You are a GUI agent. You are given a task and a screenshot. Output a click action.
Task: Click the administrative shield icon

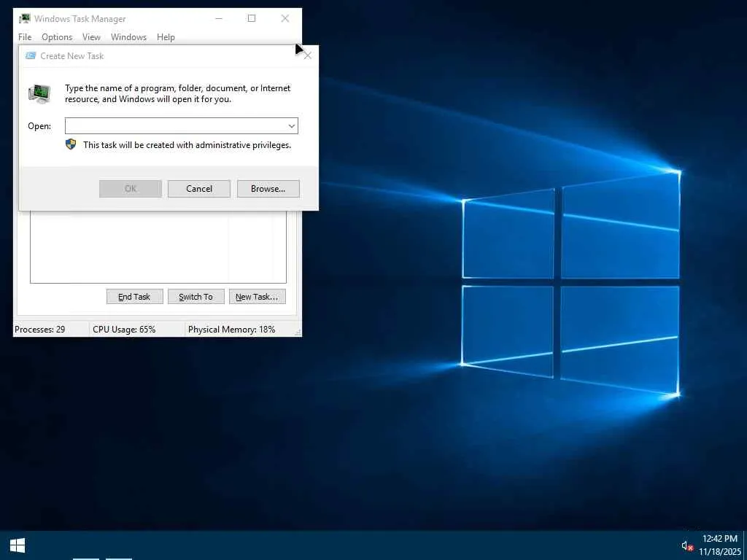(x=71, y=145)
